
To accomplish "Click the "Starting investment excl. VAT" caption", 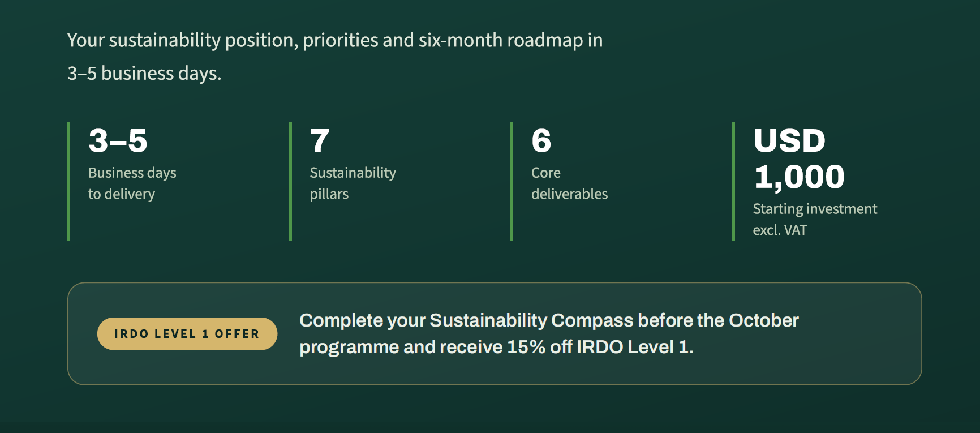I will coord(815,220).
